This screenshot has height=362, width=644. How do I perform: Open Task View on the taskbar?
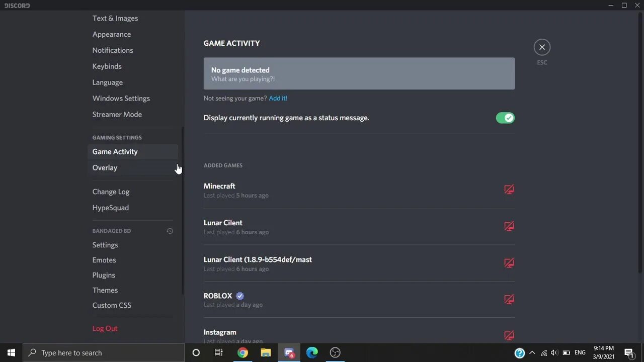(x=219, y=352)
